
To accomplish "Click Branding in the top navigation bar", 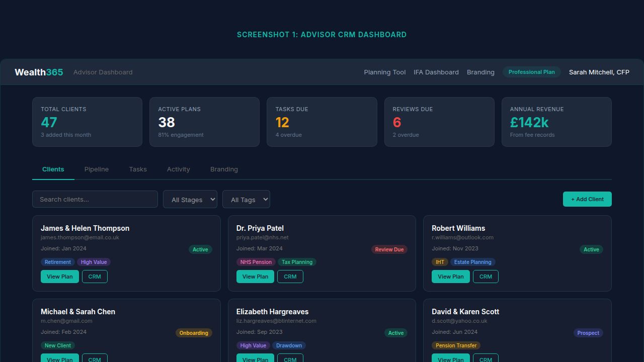I will (480, 72).
